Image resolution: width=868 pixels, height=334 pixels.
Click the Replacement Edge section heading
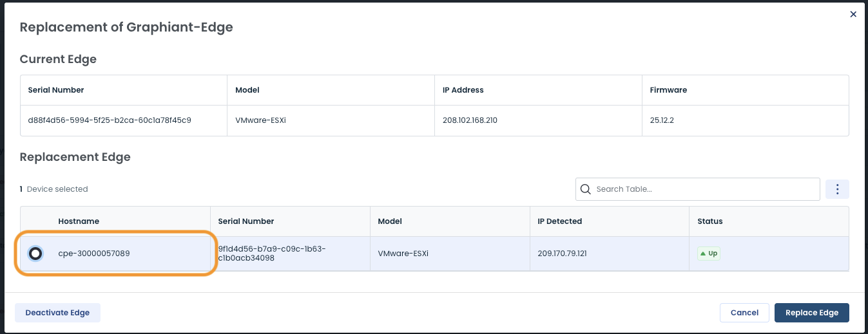tap(75, 157)
